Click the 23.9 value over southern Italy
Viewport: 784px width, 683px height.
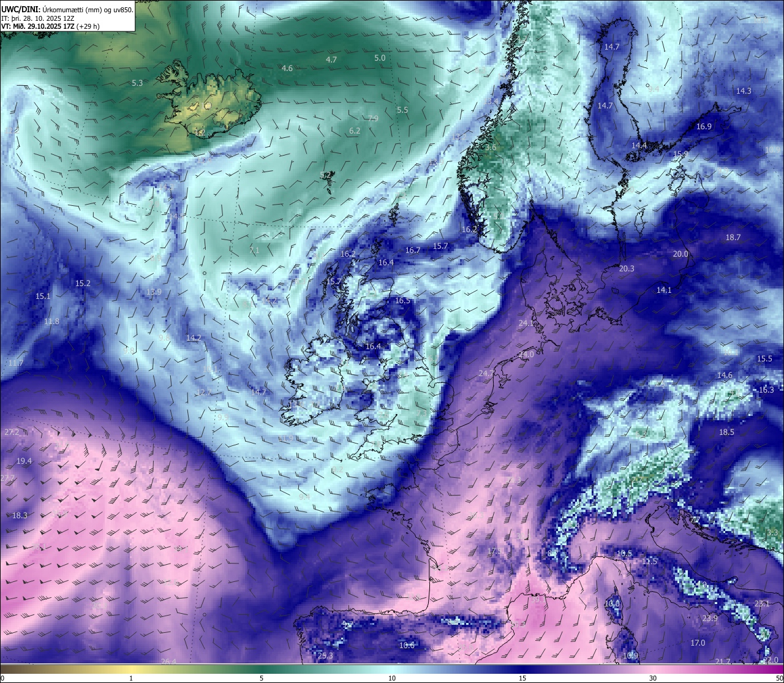[x=710, y=619]
